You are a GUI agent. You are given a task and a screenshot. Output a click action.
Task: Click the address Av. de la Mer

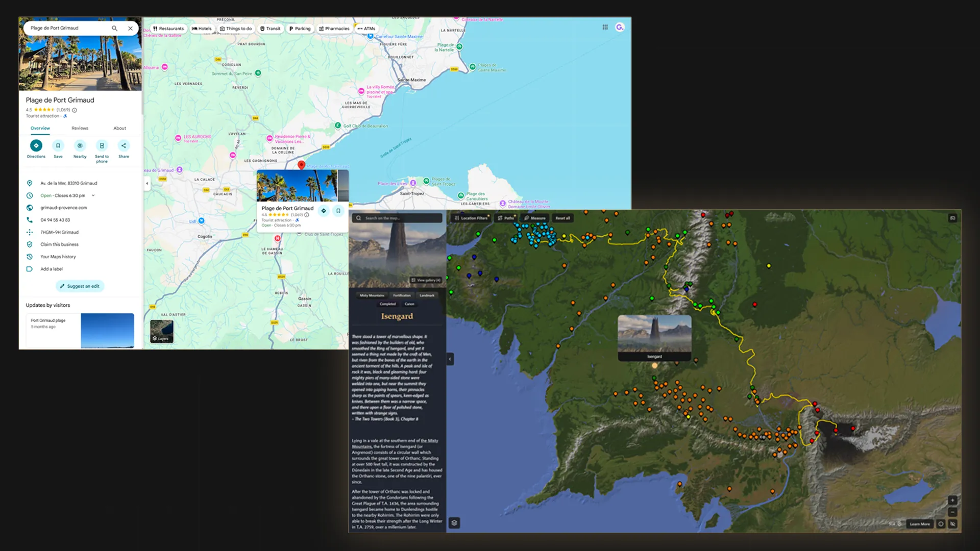click(69, 183)
